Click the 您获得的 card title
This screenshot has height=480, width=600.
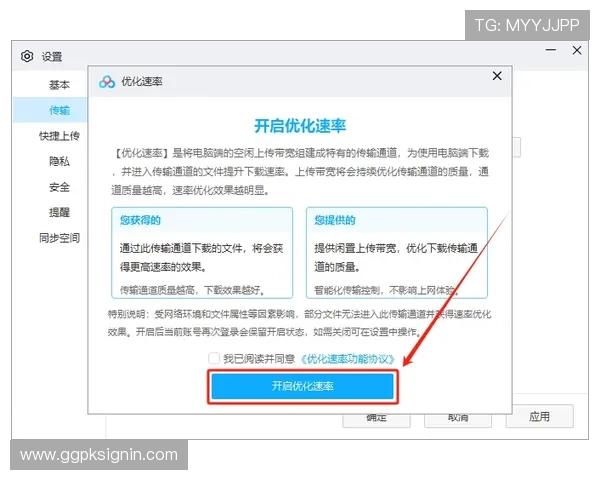(x=140, y=220)
